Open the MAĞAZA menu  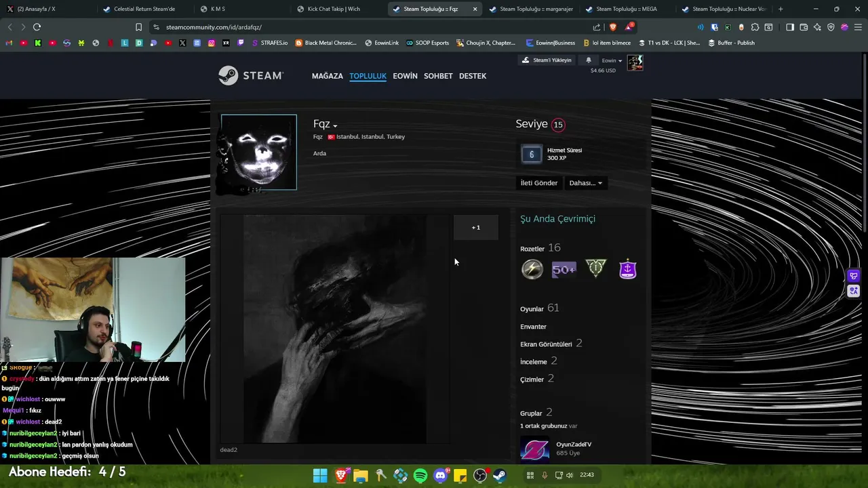[x=328, y=76]
